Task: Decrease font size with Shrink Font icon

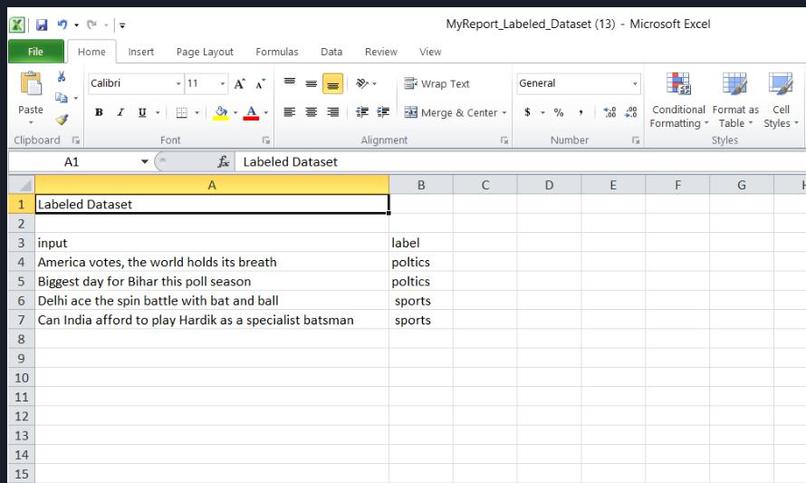Action: point(261,84)
